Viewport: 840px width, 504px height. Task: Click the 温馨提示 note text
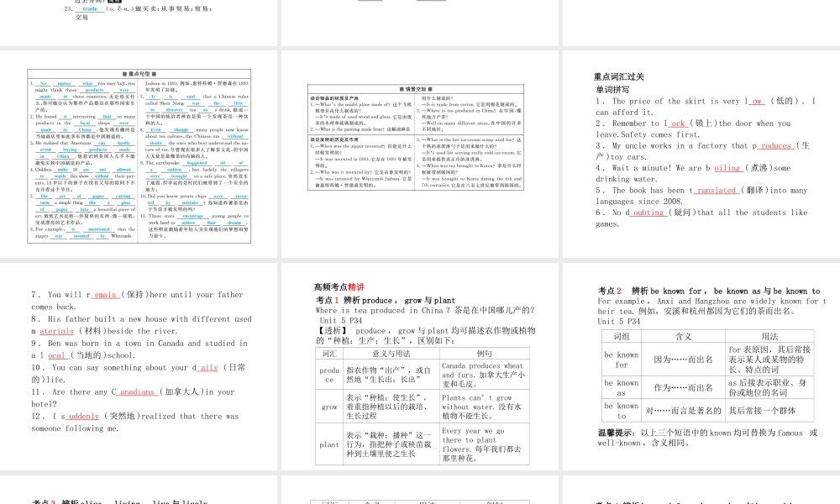tap(707, 438)
